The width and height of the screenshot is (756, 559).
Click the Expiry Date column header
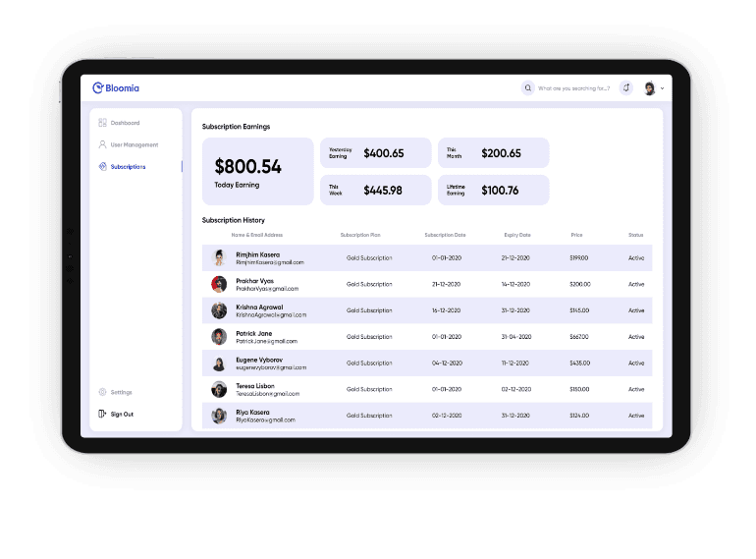coord(517,235)
